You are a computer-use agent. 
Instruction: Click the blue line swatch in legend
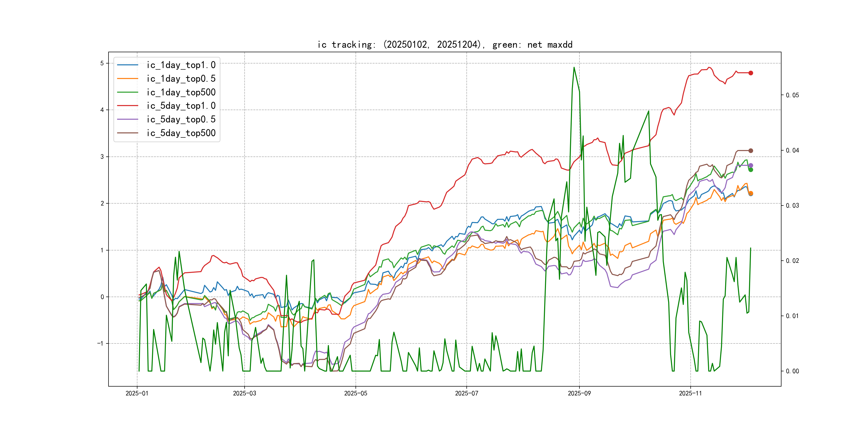click(127, 65)
